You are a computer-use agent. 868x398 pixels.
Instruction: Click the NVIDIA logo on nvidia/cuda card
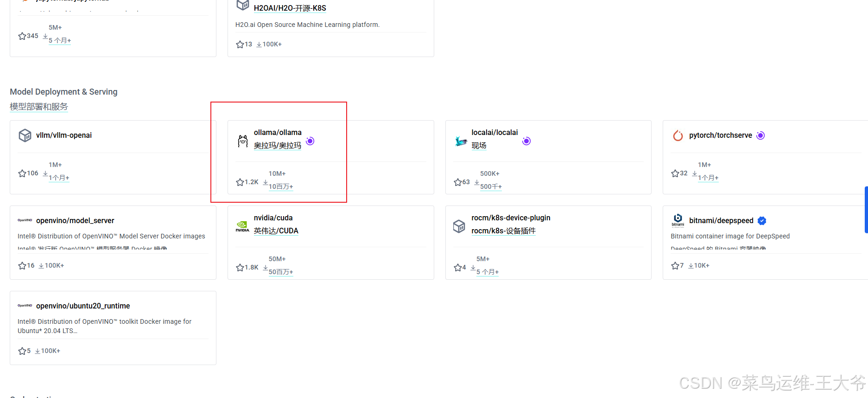coord(242,226)
